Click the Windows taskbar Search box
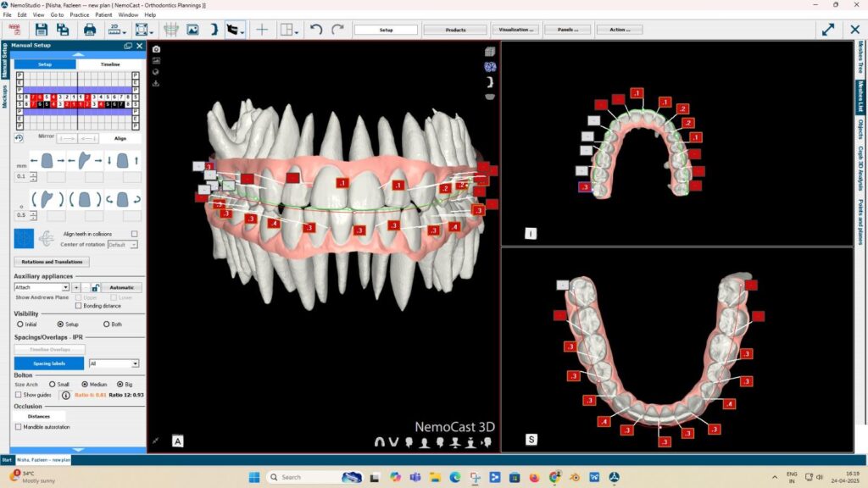This screenshot has height=488, width=868. 313,477
